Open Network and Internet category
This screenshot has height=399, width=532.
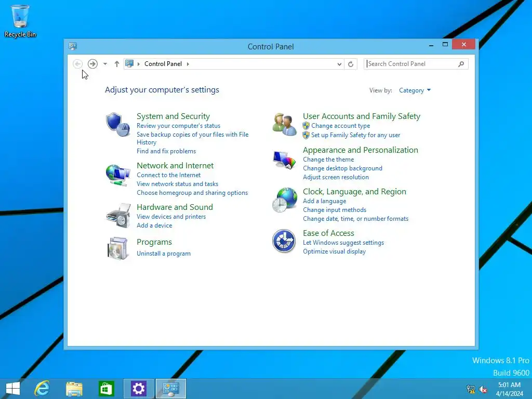tap(175, 166)
